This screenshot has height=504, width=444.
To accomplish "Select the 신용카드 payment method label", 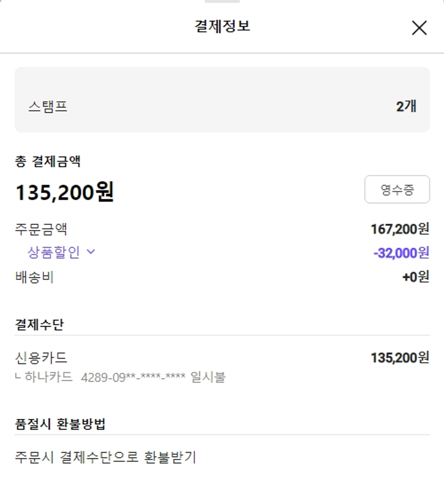I will [x=41, y=357].
